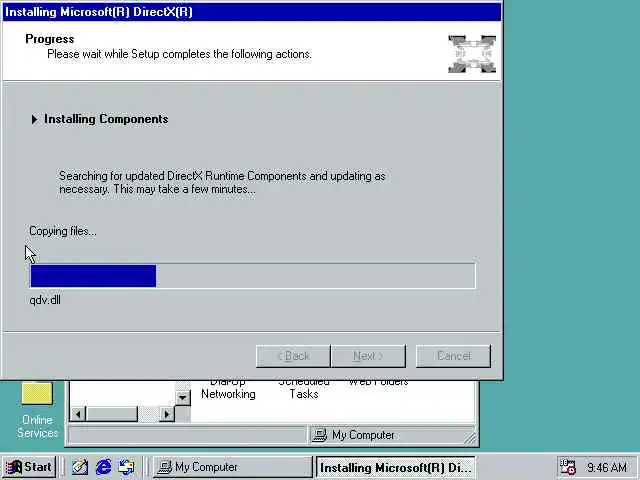Viewport: 640px width, 480px height.
Task: Click the arrow beside Installing Components
Action: point(34,119)
